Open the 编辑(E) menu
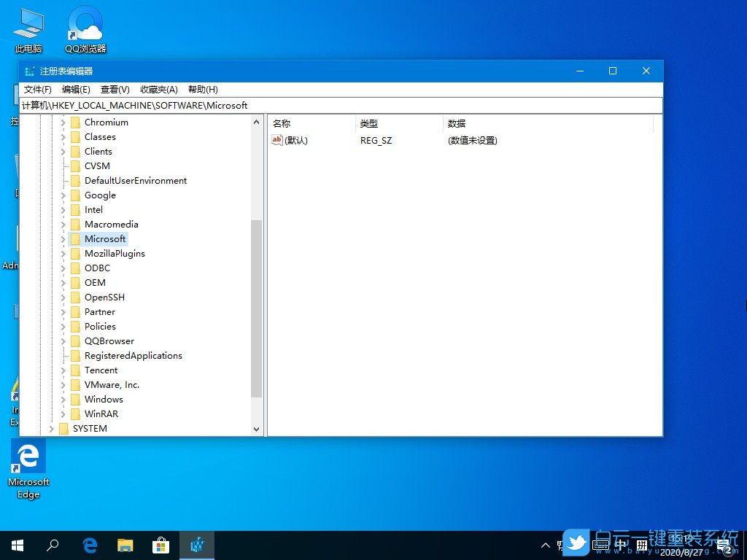 (x=75, y=89)
